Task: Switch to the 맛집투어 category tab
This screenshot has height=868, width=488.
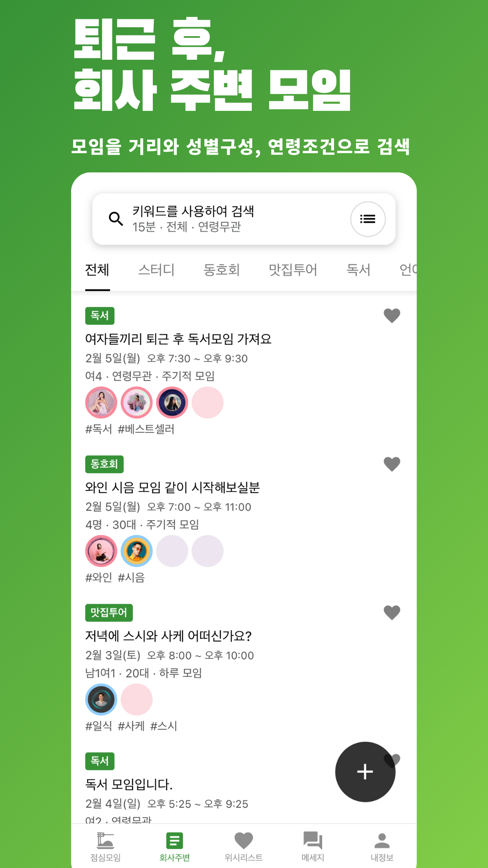Action: tap(293, 270)
